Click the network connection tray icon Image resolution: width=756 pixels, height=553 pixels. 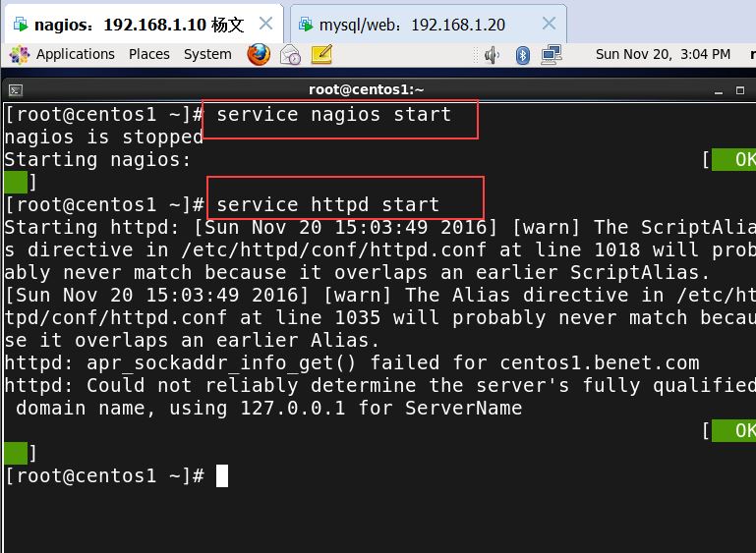point(552,55)
